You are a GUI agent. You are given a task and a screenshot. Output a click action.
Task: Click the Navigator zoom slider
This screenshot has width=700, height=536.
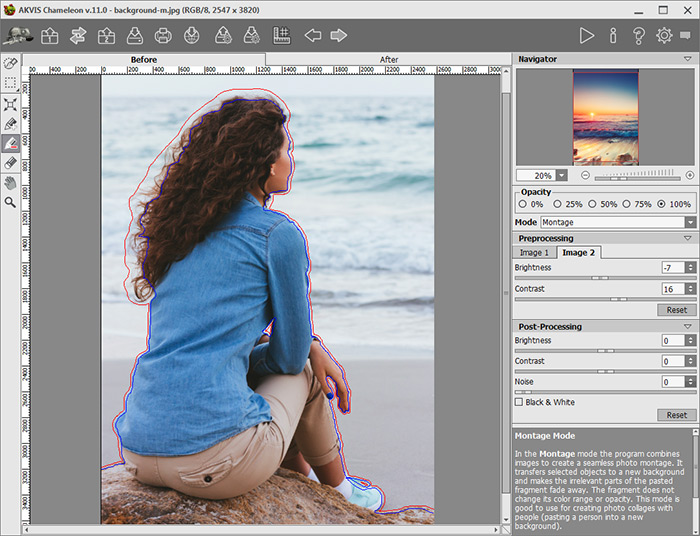(638, 178)
